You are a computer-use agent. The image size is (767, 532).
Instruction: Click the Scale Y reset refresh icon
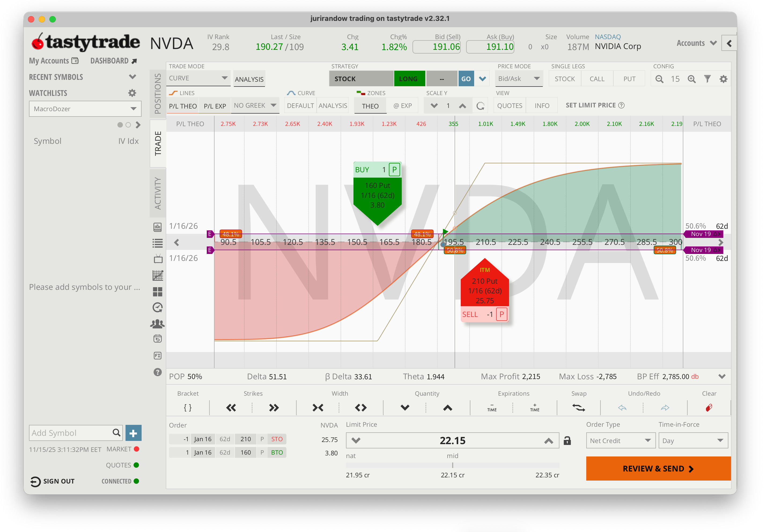[480, 106]
